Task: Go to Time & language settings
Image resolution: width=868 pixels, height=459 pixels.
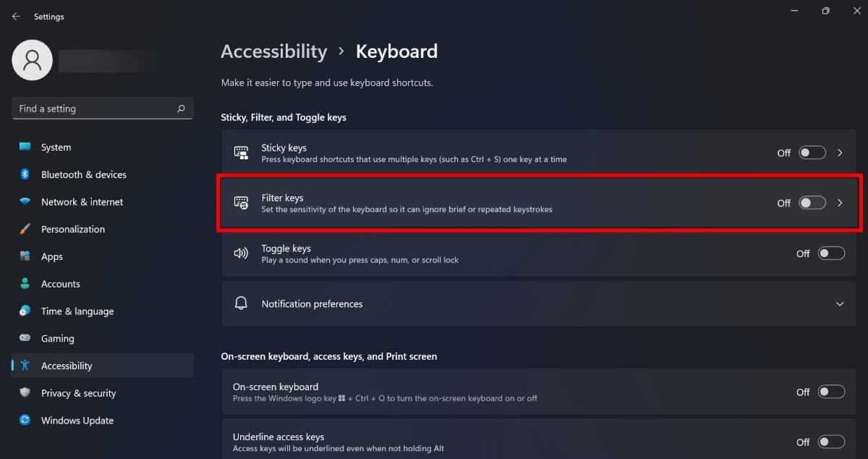Action: pos(77,311)
